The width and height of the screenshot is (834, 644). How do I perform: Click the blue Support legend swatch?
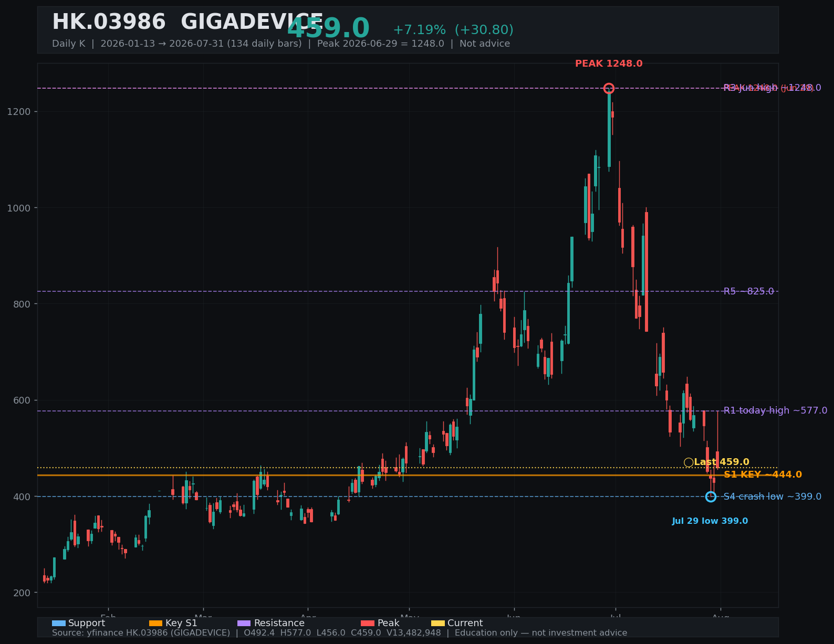pyautogui.click(x=59, y=624)
